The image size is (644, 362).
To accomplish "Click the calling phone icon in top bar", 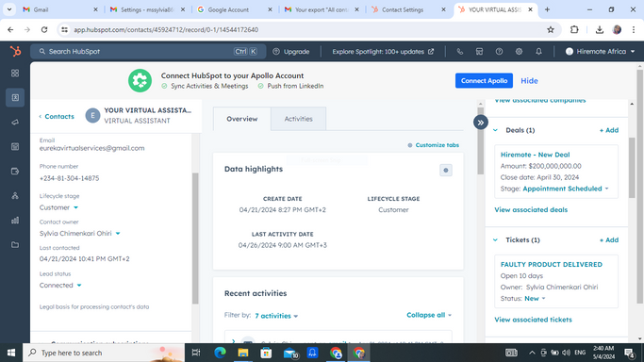I will click(x=459, y=51).
